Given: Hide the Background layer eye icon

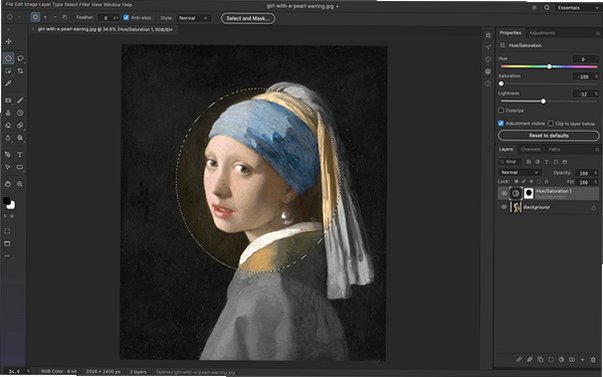Looking at the screenshot, I should coord(504,207).
